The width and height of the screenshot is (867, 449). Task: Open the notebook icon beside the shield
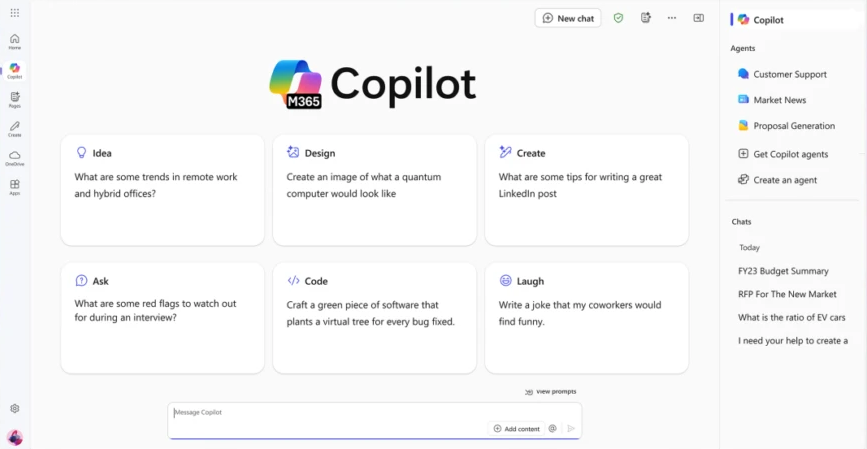click(646, 18)
